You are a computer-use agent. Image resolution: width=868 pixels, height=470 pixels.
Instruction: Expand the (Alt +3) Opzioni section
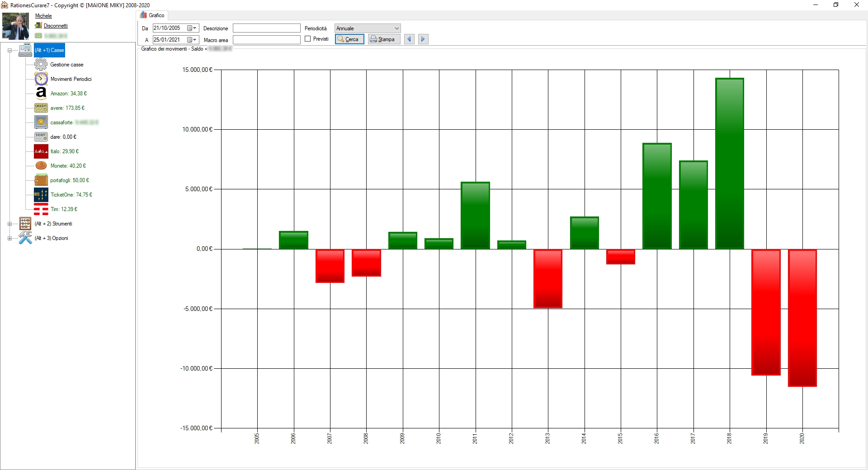(9, 238)
